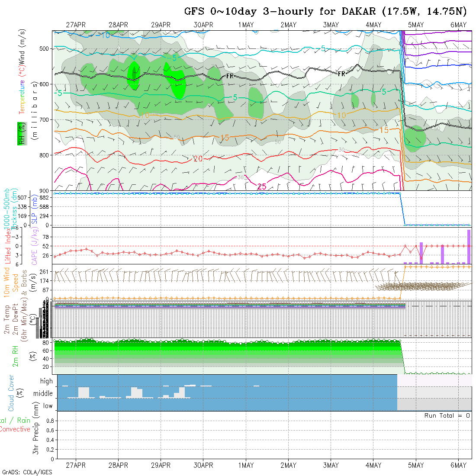
Task: Select the 0.8 tick on precipitation axis
Action: (49, 421)
